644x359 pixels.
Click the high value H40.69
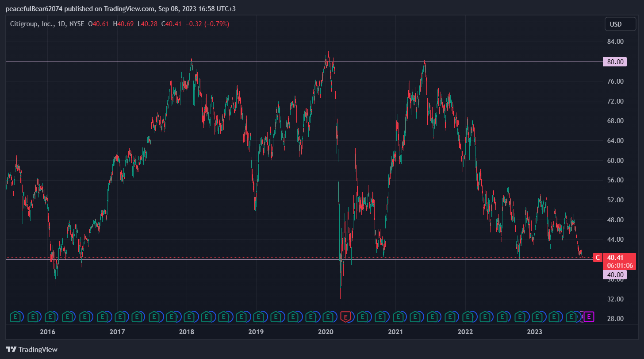point(123,24)
